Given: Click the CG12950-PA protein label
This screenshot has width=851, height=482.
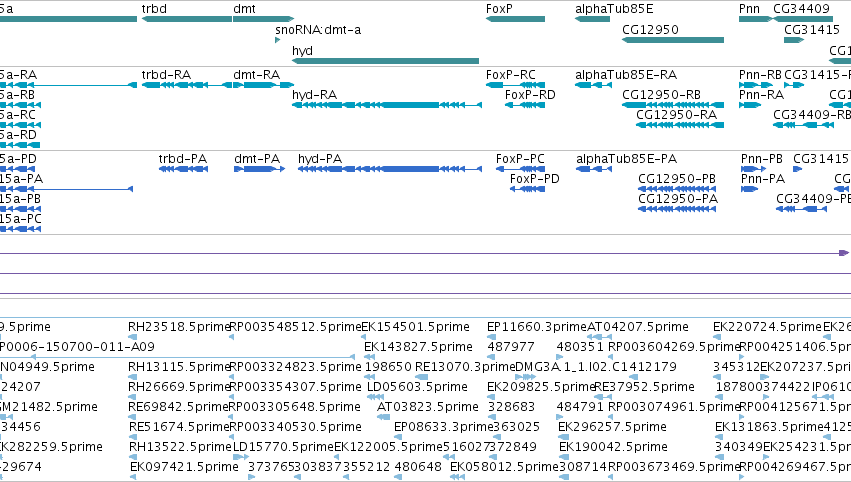Looking at the screenshot, I should click(678, 199).
